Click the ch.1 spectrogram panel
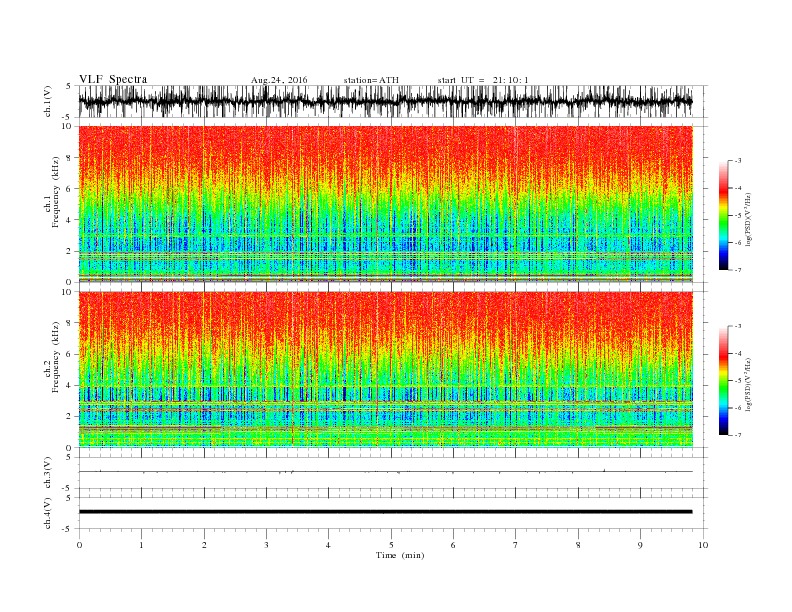792x612 pixels. click(x=385, y=204)
